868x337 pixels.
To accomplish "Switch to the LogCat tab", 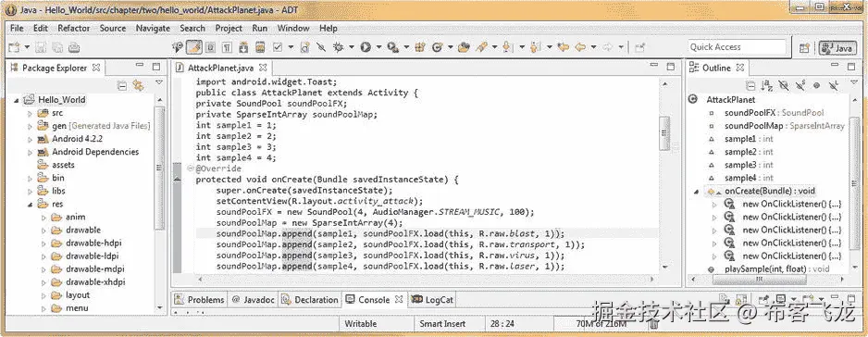I will (432, 300).
